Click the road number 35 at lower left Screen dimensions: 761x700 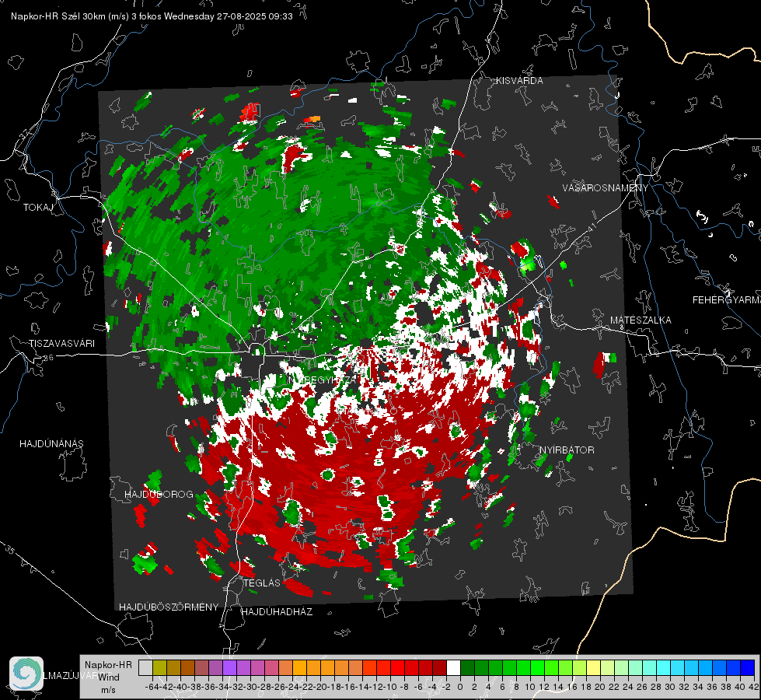coord(11,550)
